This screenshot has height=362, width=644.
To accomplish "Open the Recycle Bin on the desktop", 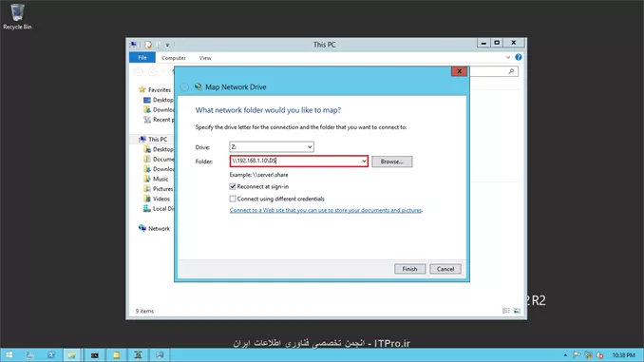I will click(x=17, y=16).
